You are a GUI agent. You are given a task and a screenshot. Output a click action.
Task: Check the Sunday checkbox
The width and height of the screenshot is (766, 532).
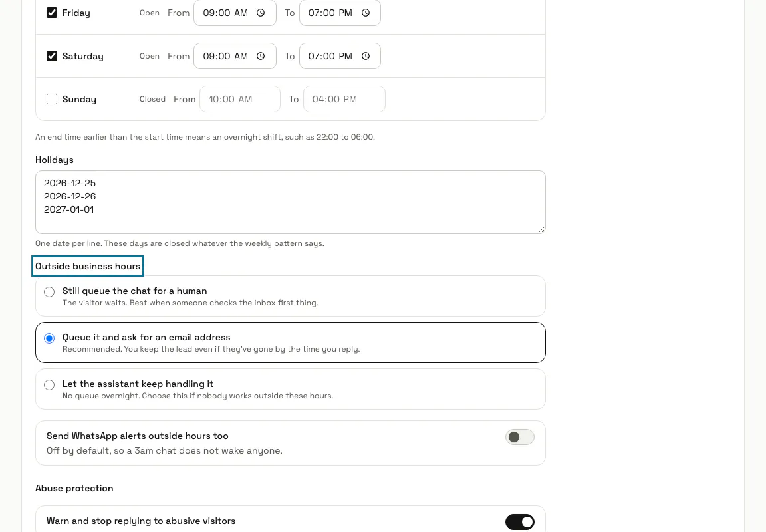[52, 99]
